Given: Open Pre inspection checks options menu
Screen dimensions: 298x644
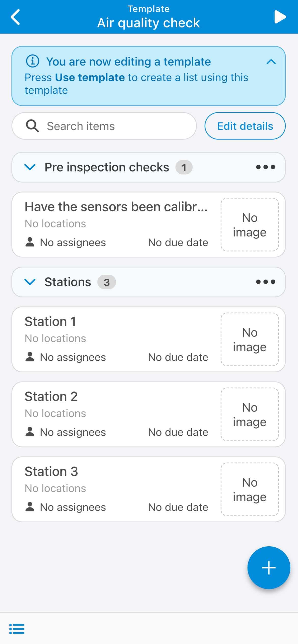Looking at the screenshot, I should [x=265, y=167].
